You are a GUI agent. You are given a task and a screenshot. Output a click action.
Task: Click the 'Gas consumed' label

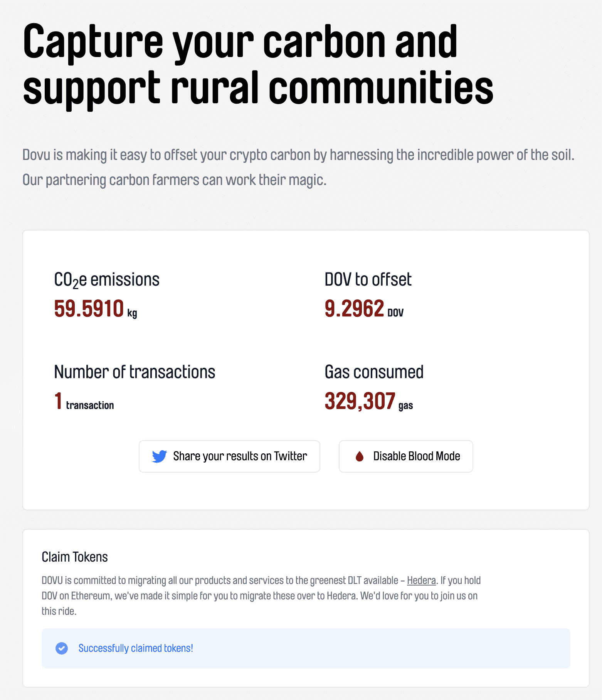tap(374, 372)
